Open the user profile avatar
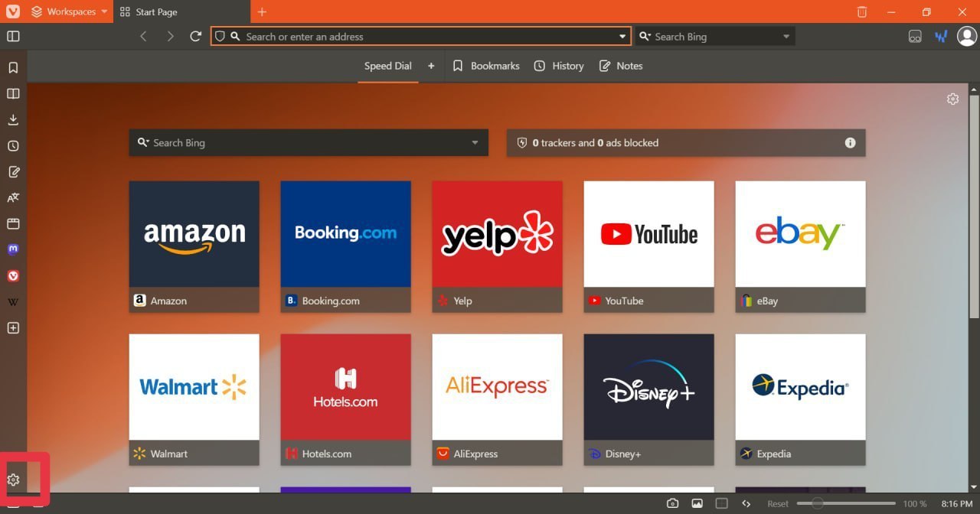 coord(967,36)
